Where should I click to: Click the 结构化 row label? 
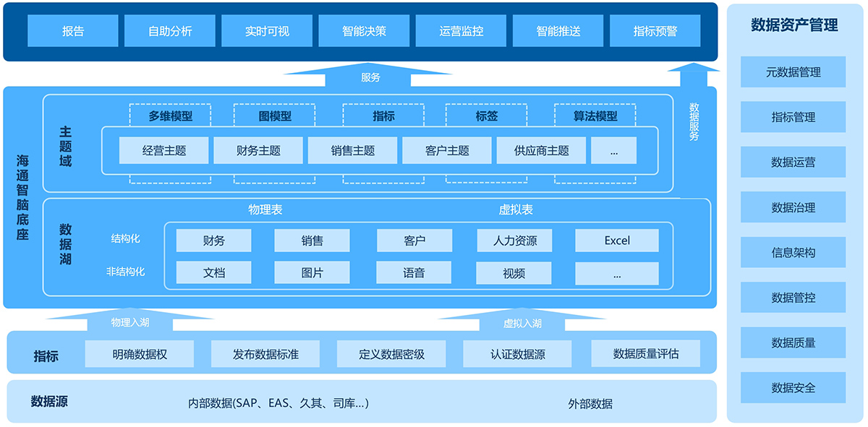coord(125,238)
